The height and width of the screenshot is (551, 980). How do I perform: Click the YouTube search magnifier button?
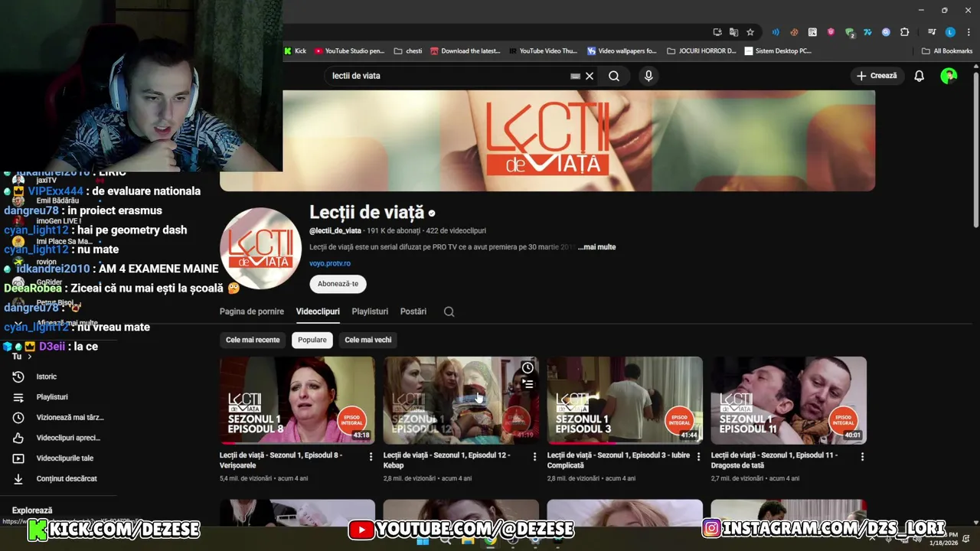(x=614, y=76)
